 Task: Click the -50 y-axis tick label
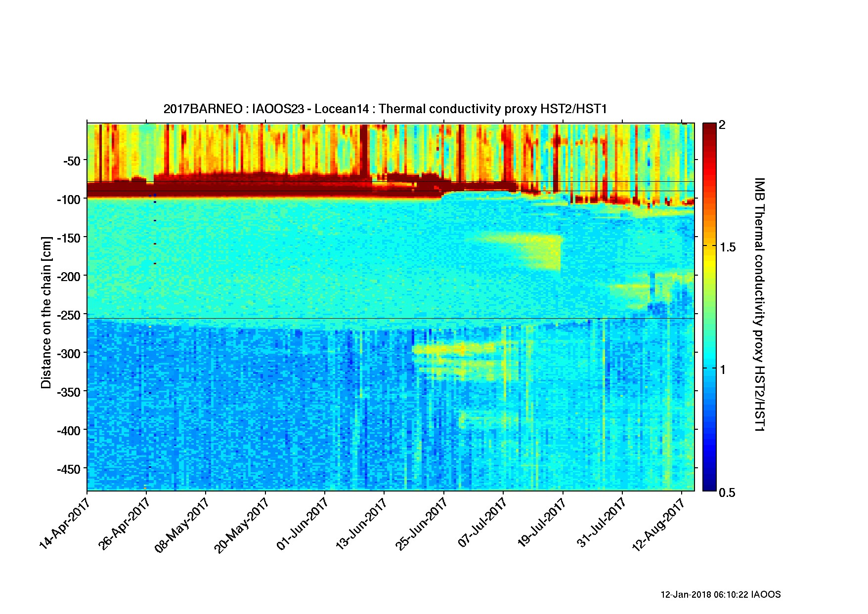pyautogui.click(x=71, y=161)
